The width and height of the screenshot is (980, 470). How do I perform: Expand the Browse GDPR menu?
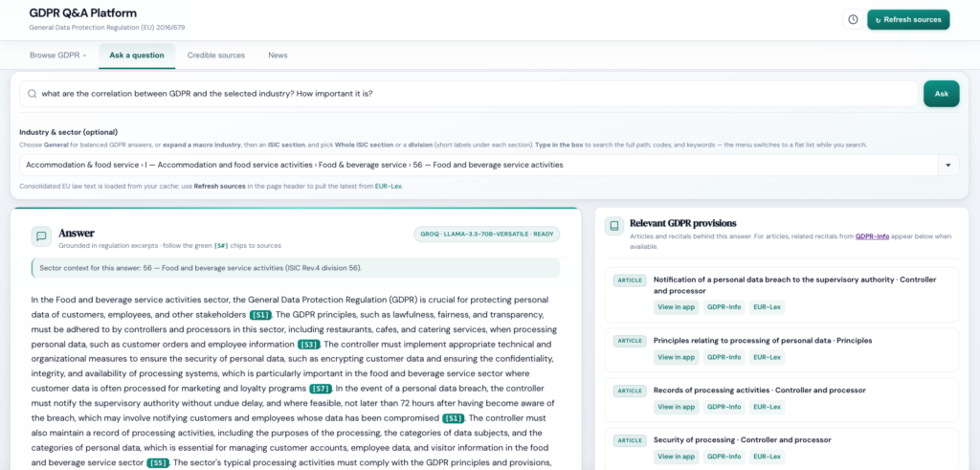[57, 56]
